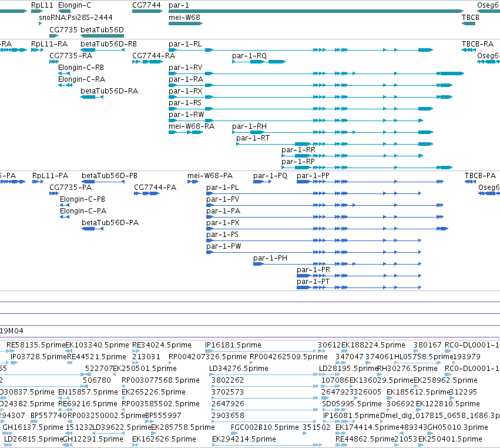Screen dimensions: 500x448
Task: Click transcript par-1-RQ
Action: (x=259, y=62)
